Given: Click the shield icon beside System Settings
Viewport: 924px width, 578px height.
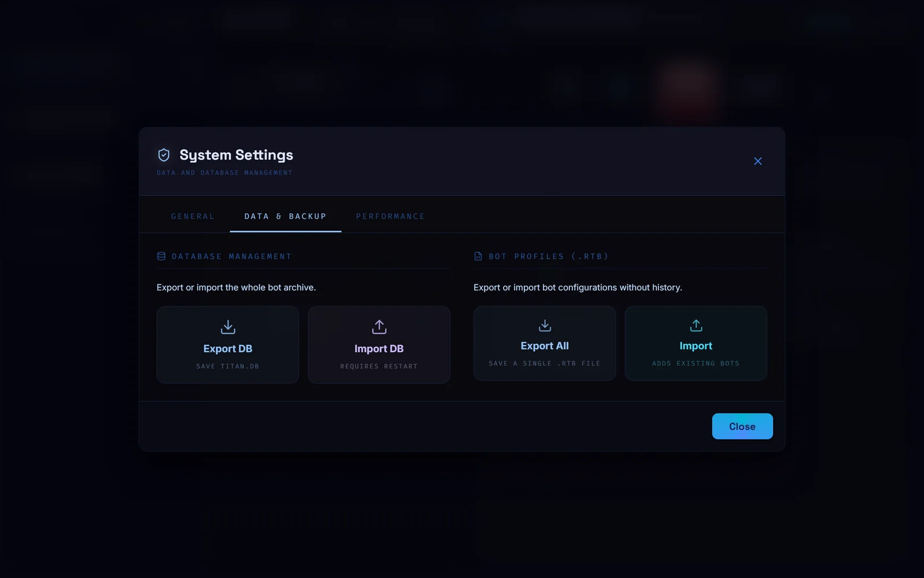Looking at the screenshot, I should pos(163,155).
